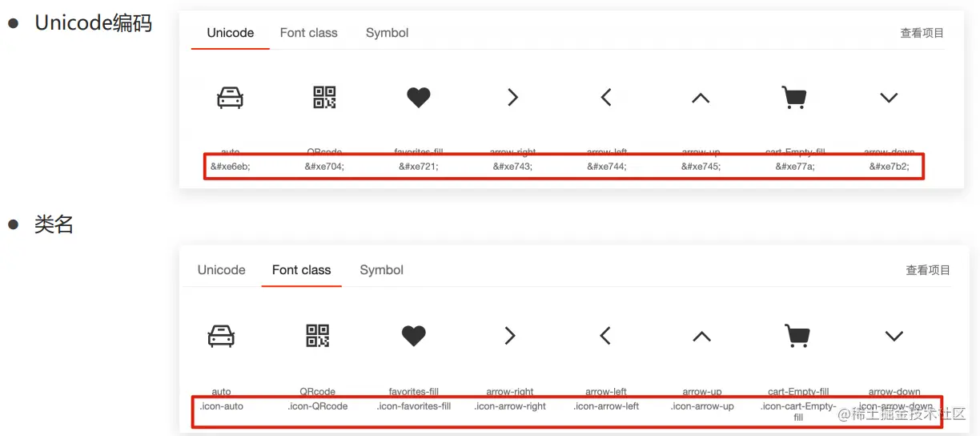Image resolution: width=980 pixels, height=436 pixels.
Task: Click the arrow-down chevron in Unicode panel
Action: [889, 98]
